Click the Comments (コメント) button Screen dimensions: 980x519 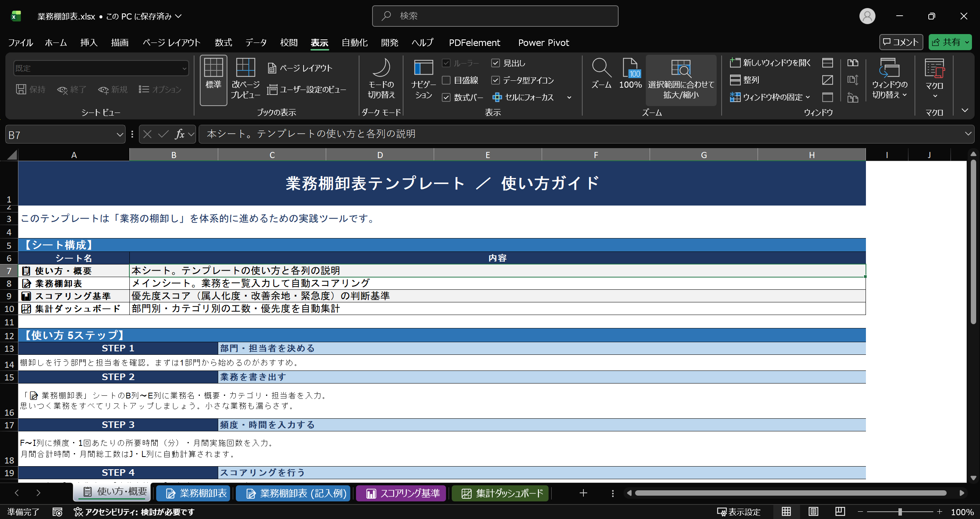901,42
